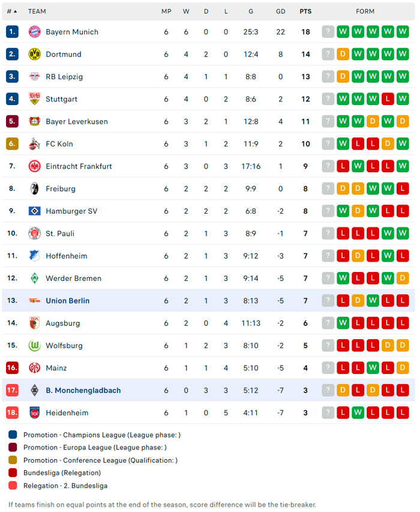Open the Union Berlin team page
This screenshot has height=512, width=420.
click(67, 301)
